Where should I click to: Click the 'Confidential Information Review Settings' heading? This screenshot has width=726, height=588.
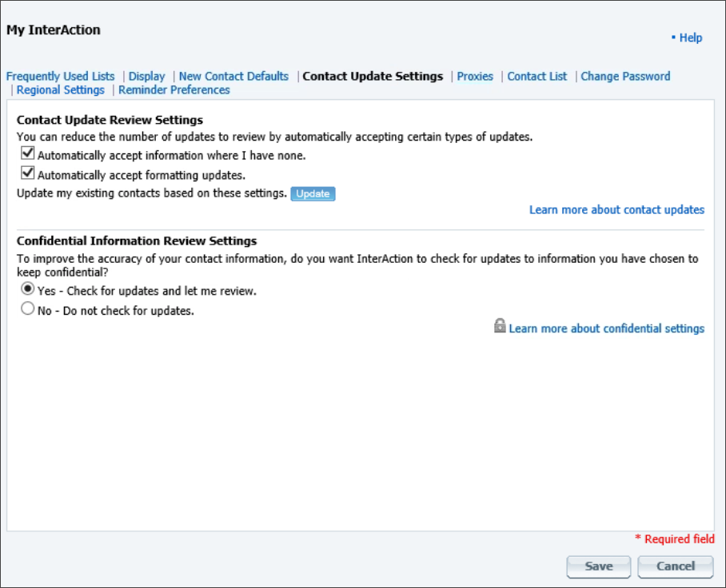[137, 241]
